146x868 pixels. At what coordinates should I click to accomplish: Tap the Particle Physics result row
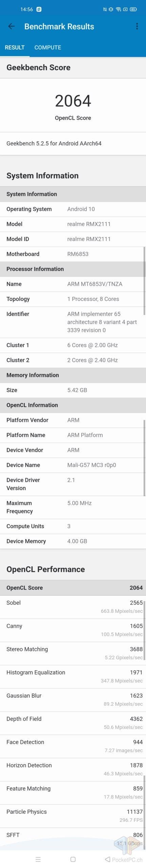click(73, 816)
